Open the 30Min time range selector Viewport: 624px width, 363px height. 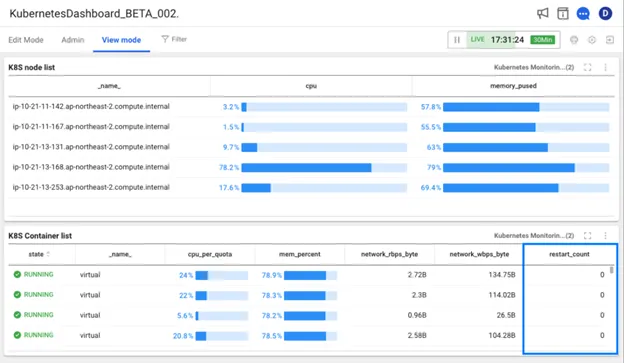point(542,40)
